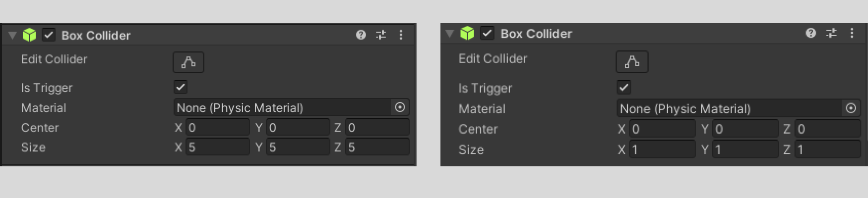Screen dimensions: 868x198
Task: Click Edit Collider button in left panel
Action: pos(188,62)
